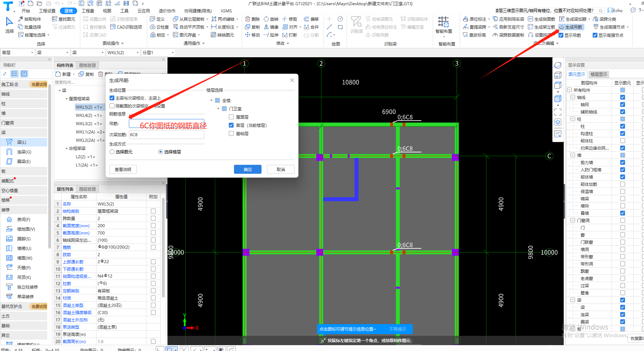Toggle 显示高强节点 checkbox
Screen dimensions: 644x351
595,35
